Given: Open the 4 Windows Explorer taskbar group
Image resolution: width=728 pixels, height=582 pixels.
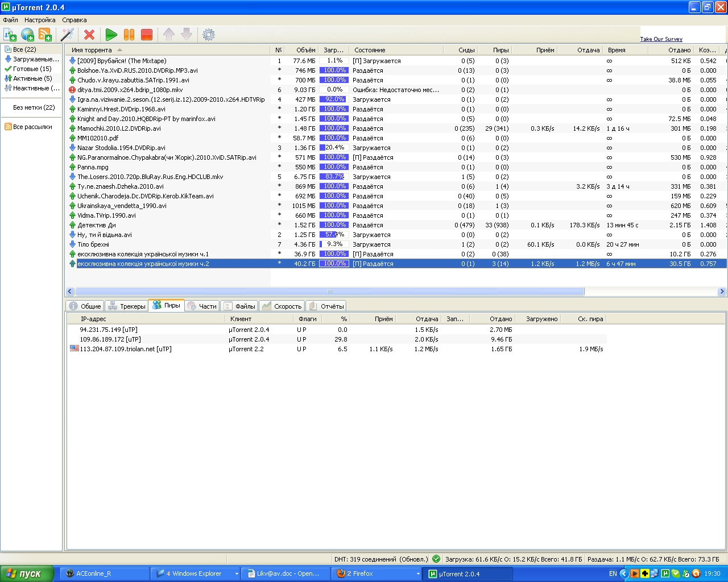Looking at the screenshot, I should [197, 573].
